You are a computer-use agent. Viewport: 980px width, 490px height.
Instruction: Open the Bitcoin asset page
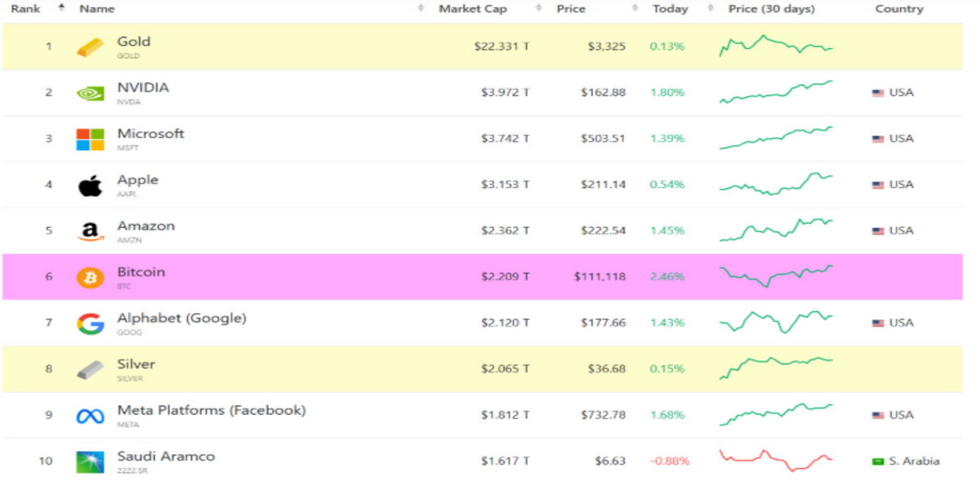pos(141,272)
